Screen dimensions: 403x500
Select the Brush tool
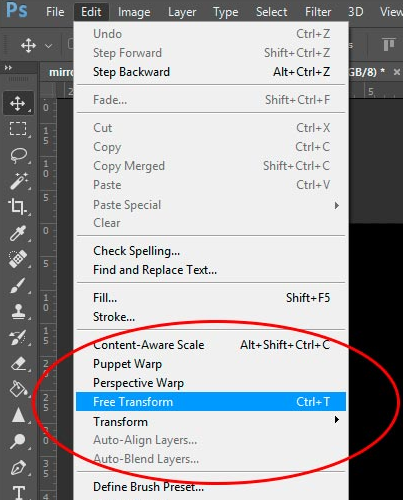tap(18, 285)
